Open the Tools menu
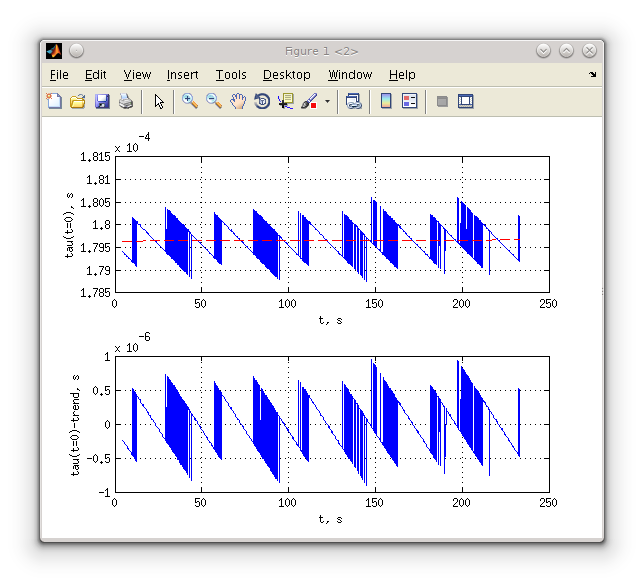 click(x=231, y=75)
